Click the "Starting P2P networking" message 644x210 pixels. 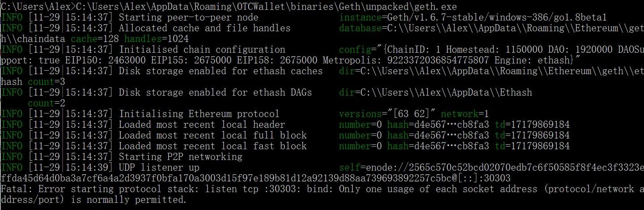(x=180, y=157)
